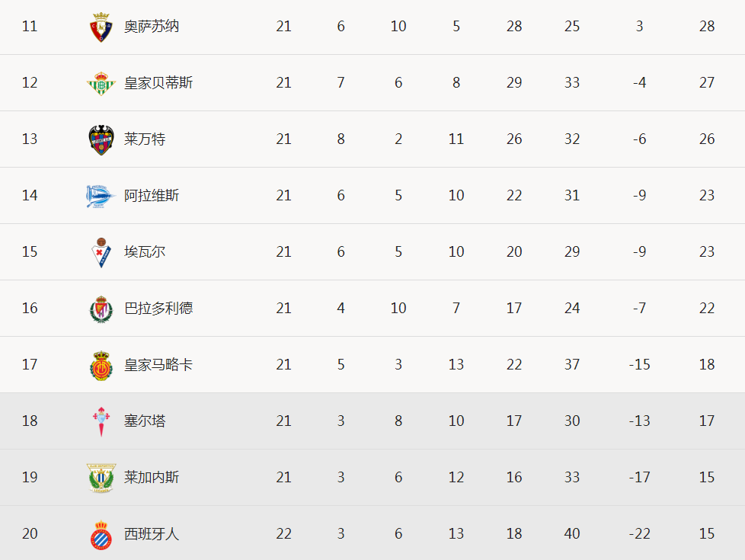Click the team name 塞尔塔
745x560 pixels.
click(145, 421)
